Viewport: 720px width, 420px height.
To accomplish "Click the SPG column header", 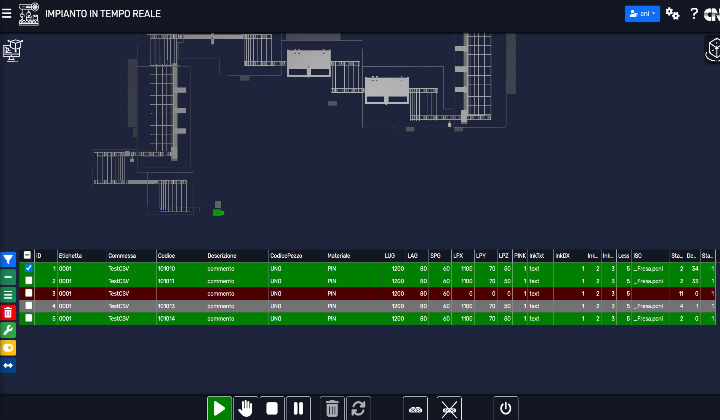I will (440, 256).
